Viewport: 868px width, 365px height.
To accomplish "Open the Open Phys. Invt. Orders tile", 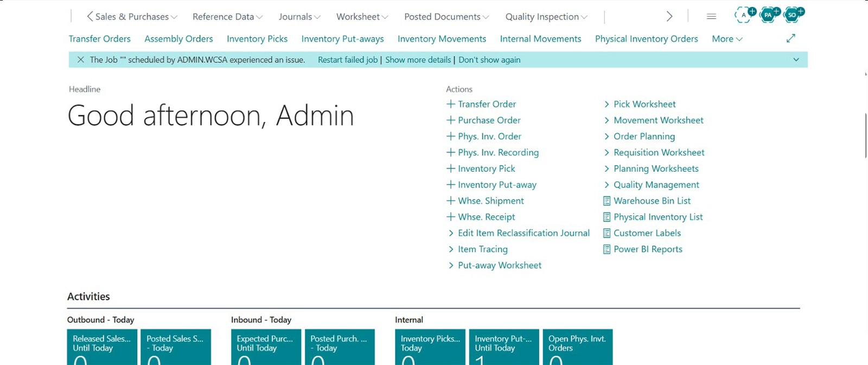I will [578, 347].
